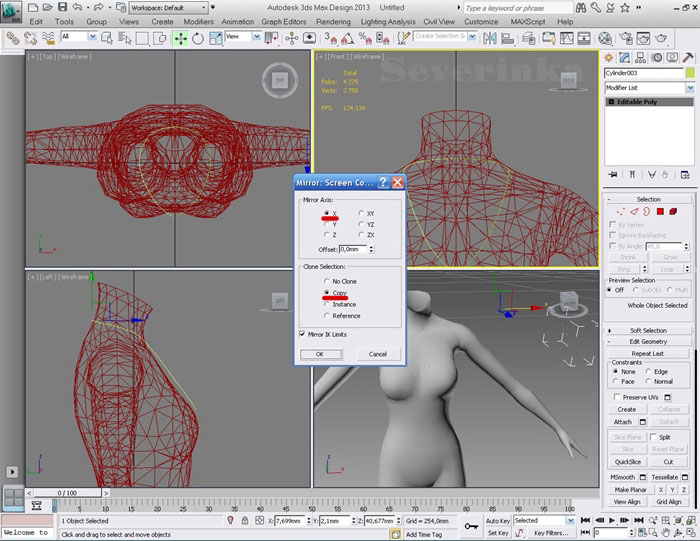
Task: Open the Hierarchy panel tab
Action: pyautogui.click(x=638, y=57)
